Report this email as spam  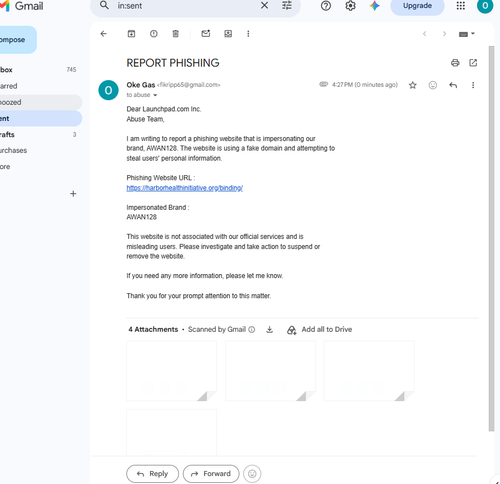coord(154,34)
